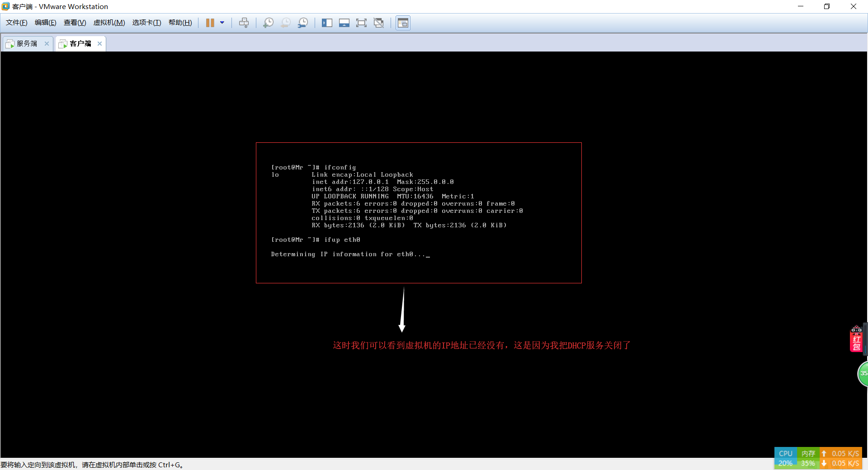Viewport: 868px width, 470px height.
Task: Click the 'inet addr:127.0.0.1' line
Action: pyautogui.click(x=382, y=182)
